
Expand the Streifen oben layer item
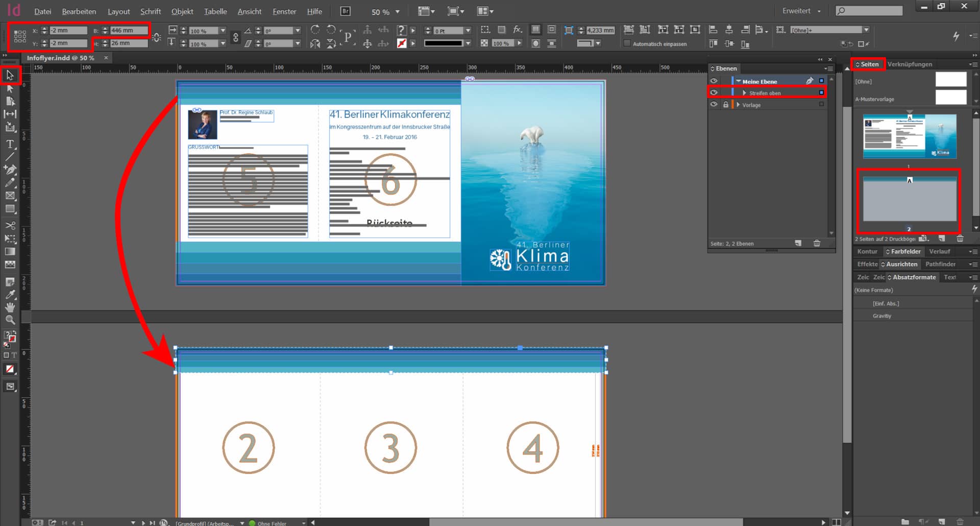[x=744, y=93]
